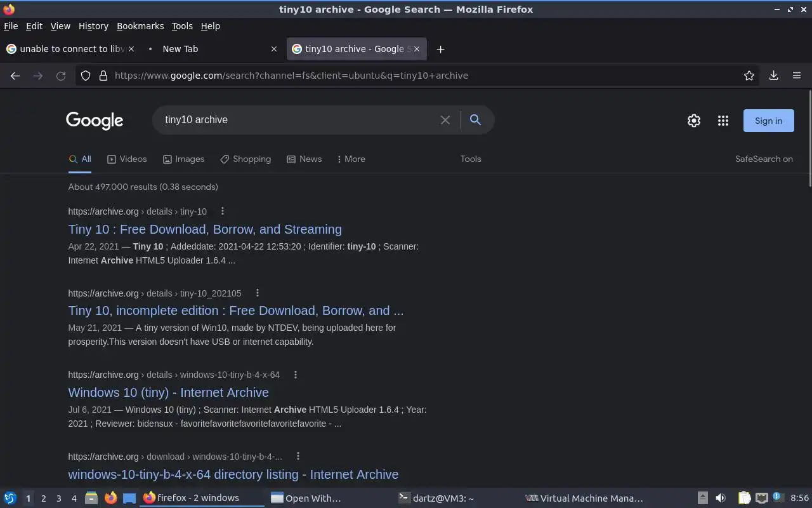This screenshot has height=508, width=812.
Task: Launch Firefox from taskbar quick launcher
Action: click(x=111, y=498)
